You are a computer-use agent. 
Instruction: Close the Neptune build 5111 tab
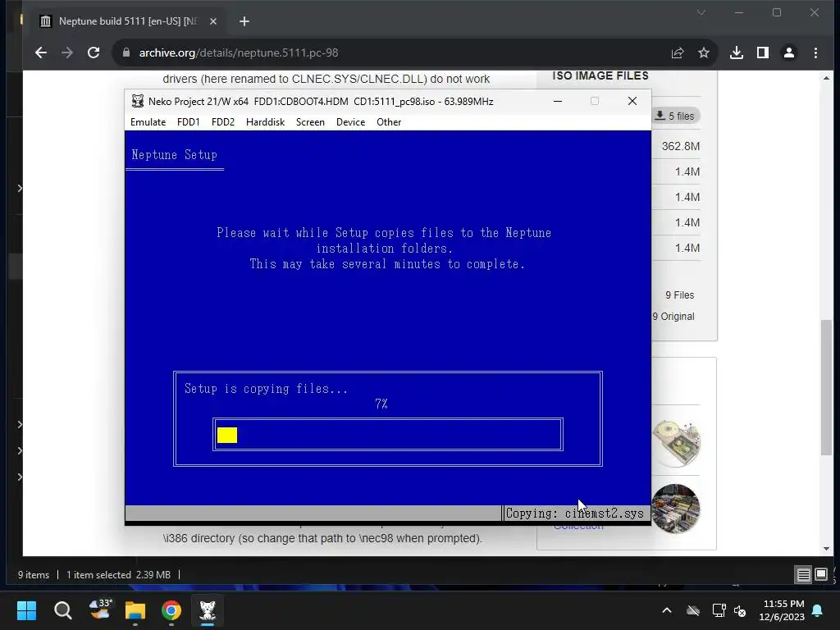pos(213,21)
